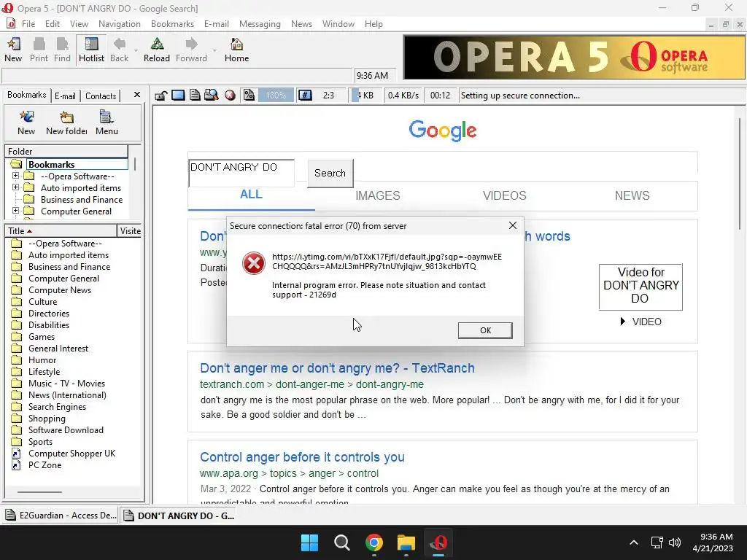
Task: Close the hotlist panel with X
Action: pyautogui.click(x=136, y=95)
